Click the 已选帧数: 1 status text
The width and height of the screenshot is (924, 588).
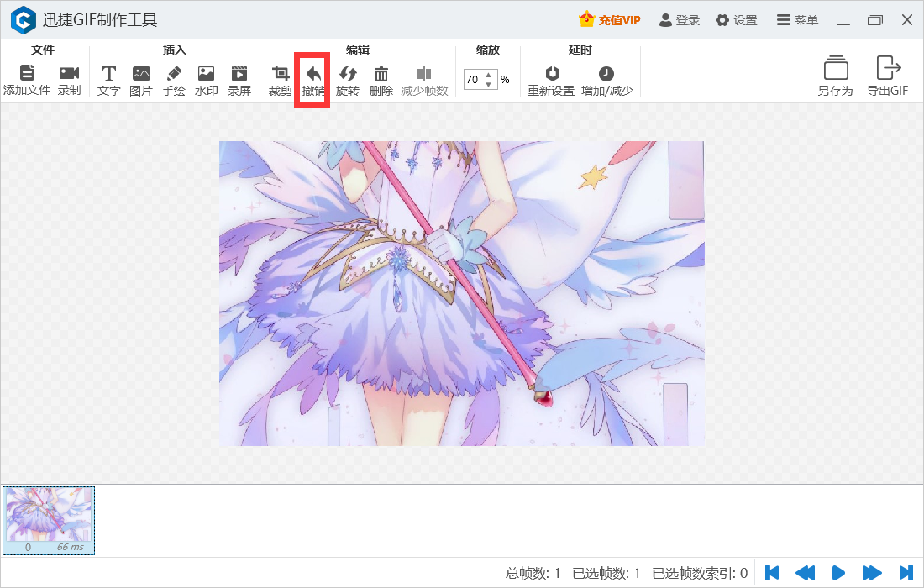coord(606,573)
